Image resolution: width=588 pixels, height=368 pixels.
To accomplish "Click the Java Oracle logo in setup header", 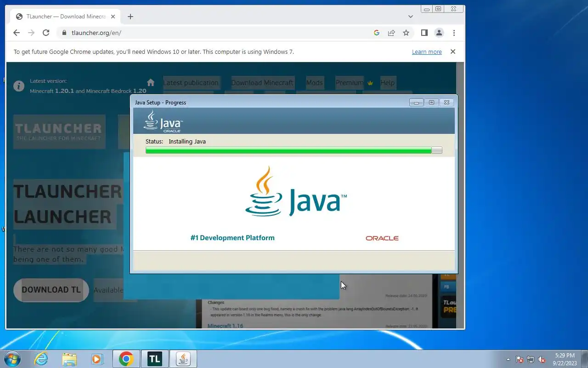I will point(163,121).
